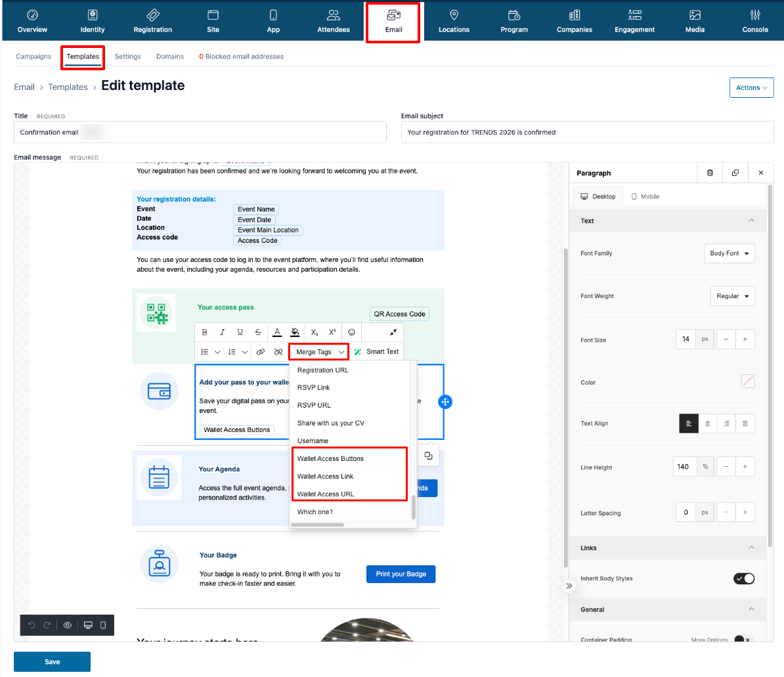Screen dimensions: 784x677
Task: Set text align to right
Action: click(x=726, y=424)
